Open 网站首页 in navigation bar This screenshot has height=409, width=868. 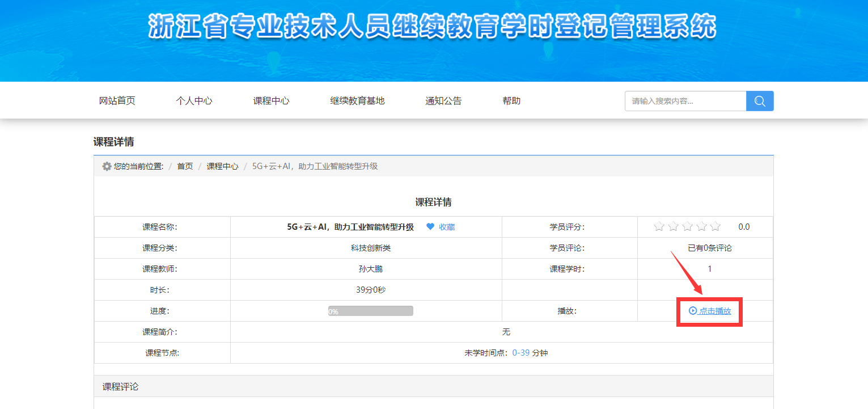click(117, 101)
